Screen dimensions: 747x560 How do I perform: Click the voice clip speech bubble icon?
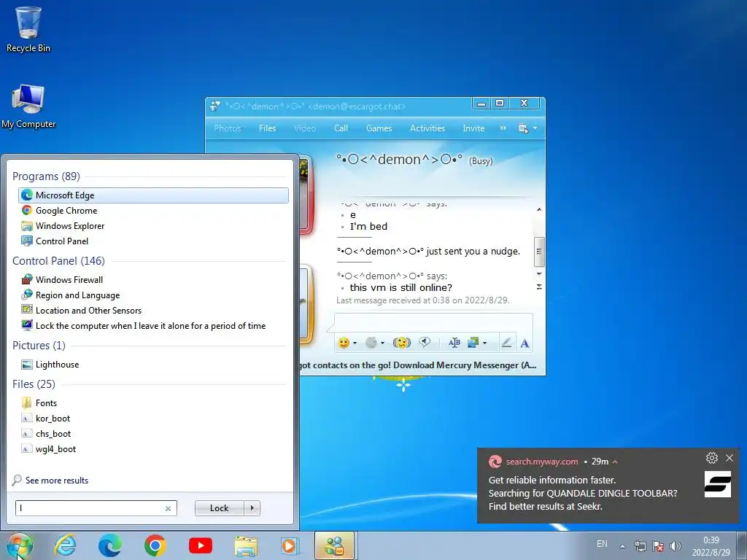[425, 343]
